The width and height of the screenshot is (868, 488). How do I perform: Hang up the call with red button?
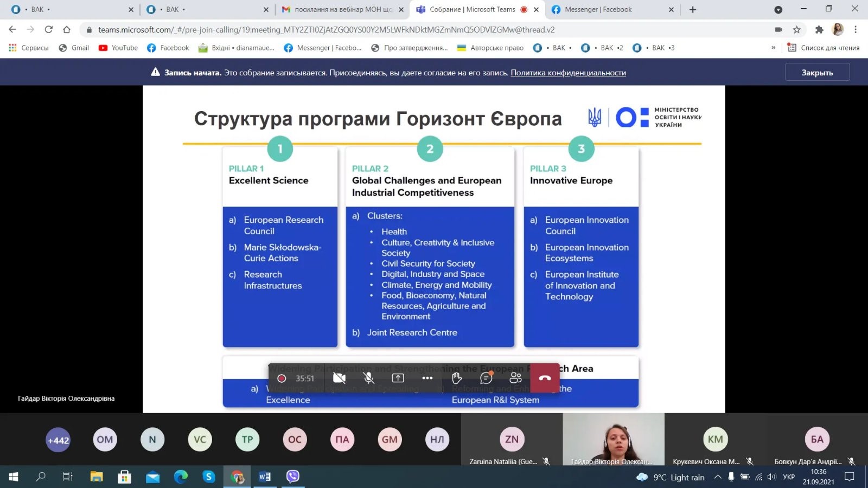click(x=545, y=378)
